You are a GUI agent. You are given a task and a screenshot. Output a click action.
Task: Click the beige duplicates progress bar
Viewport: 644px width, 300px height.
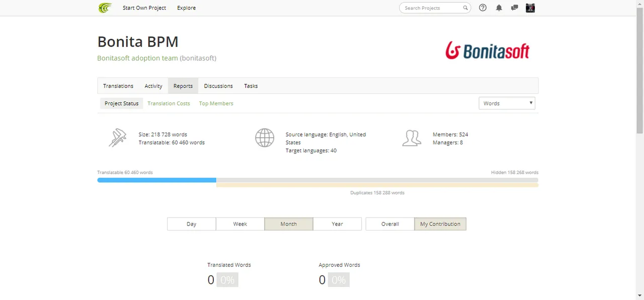click(x=377, y=185)
